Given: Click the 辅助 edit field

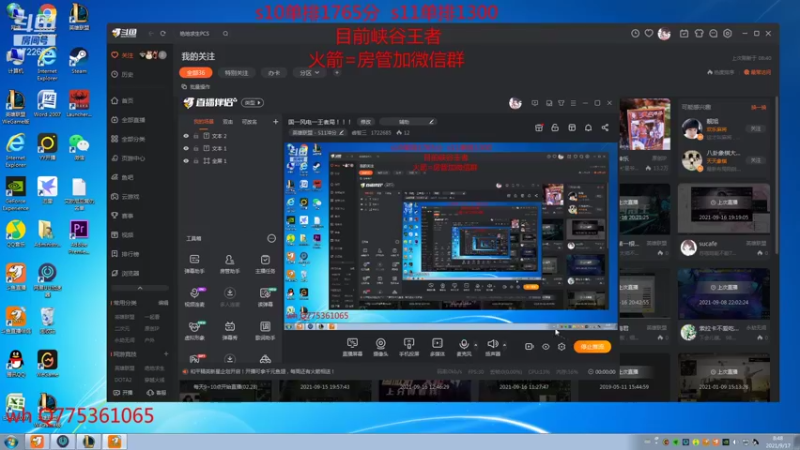Looking at the screenshot, I should [409, 122].
